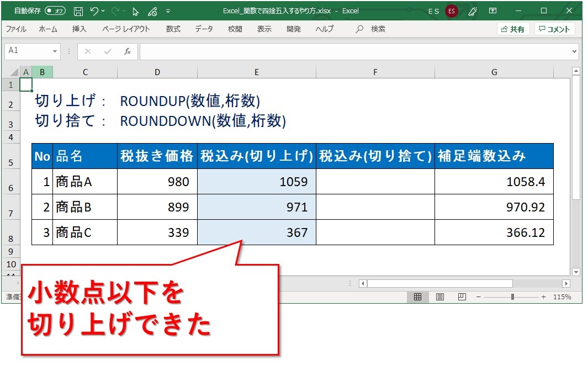Image resolution: width=588 pixels, height=365 pixels.
Task: Click the Save icon in title bar
Action: click(x=78, y=11)
